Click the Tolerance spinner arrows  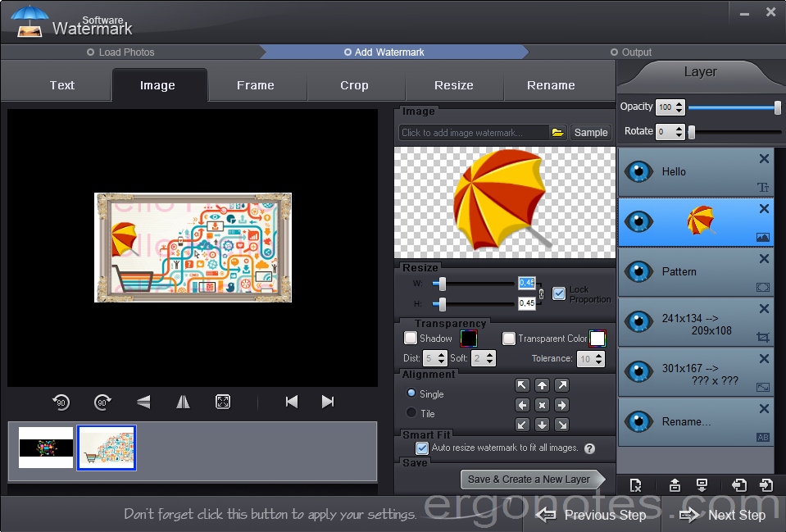point(599,358)
